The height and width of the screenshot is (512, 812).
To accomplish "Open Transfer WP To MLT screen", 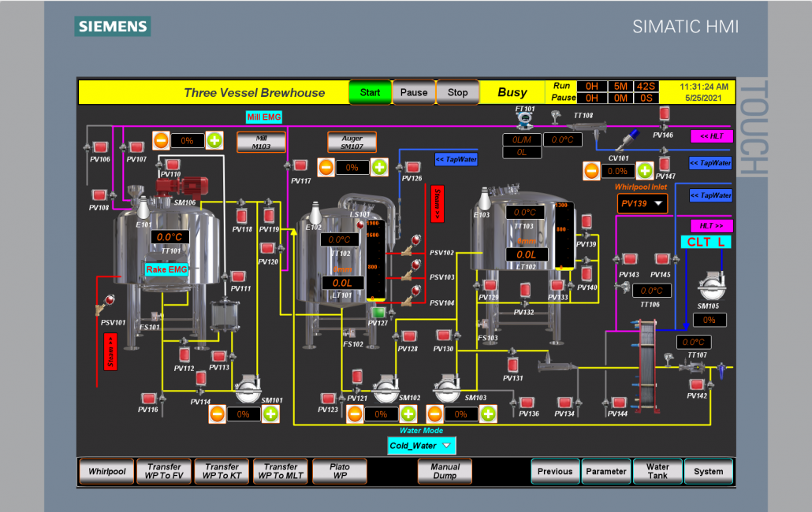I will [280, 471].
